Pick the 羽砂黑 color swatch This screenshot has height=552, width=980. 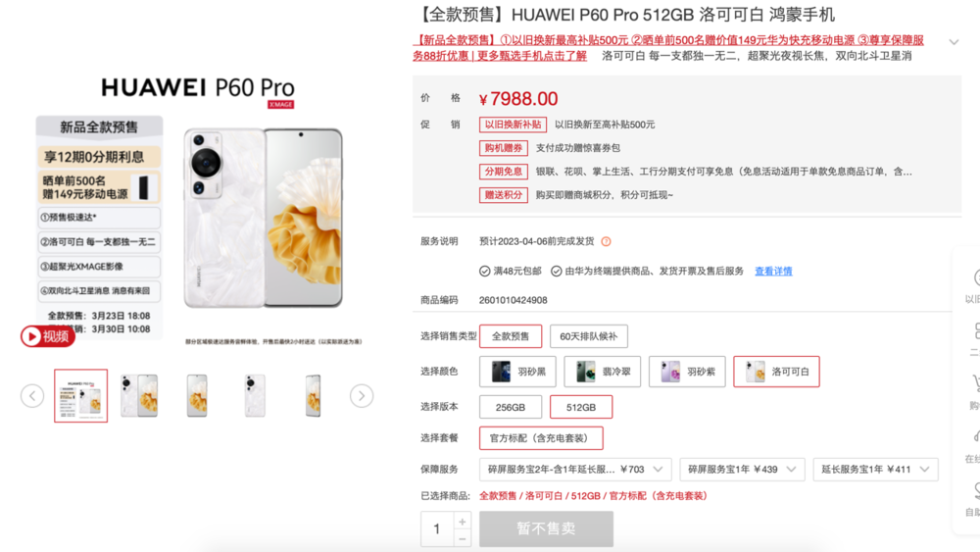pyautogui.click(x=517, y=372)
